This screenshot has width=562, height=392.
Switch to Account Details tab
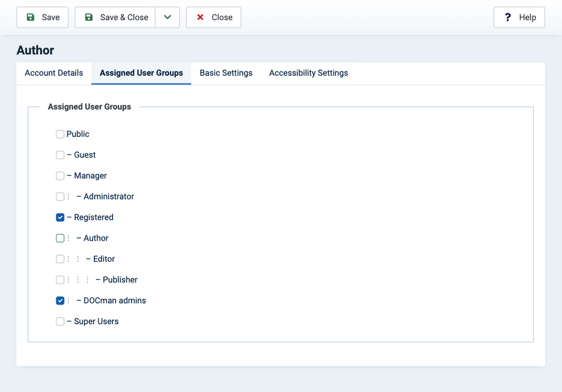[x=54, y=73]
